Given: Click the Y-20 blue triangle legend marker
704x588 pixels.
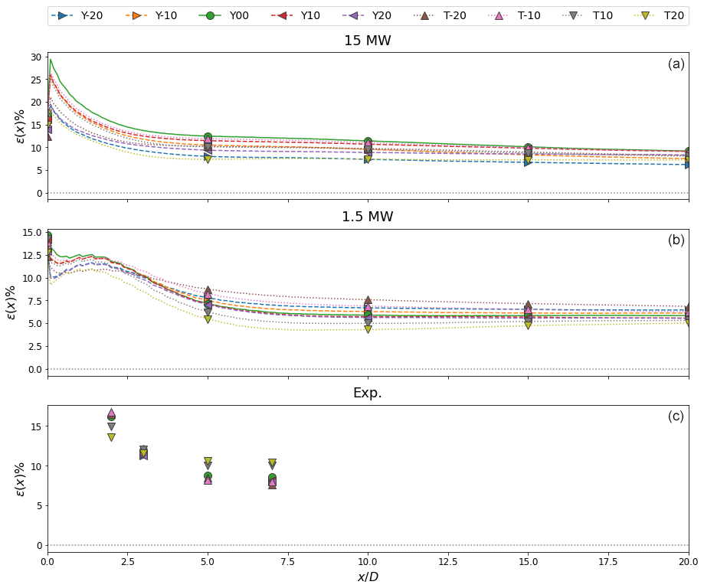Looking at the screenshot, I should click(64, 15).
